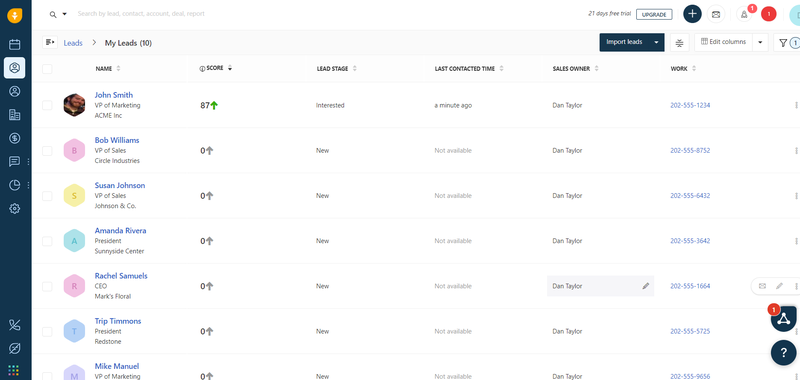Select the Leads icon in sidebar
The image size is (800, 380).
point(15,68)
